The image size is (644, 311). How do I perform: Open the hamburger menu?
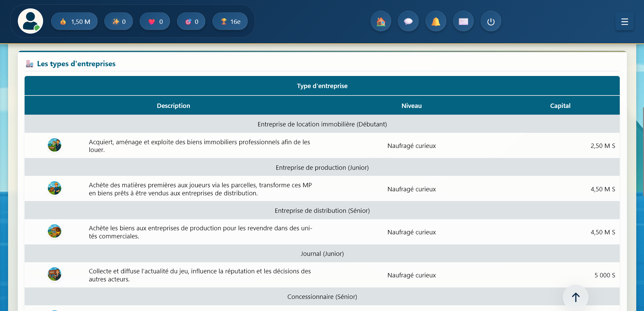(624, 22)
